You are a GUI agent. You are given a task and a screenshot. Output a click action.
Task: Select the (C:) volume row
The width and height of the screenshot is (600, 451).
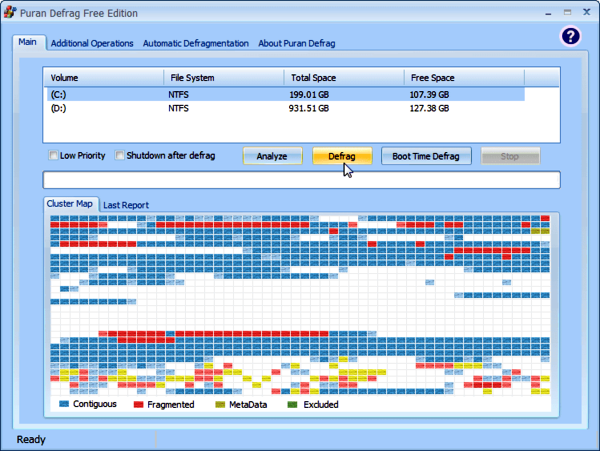[x=285, y=94]
